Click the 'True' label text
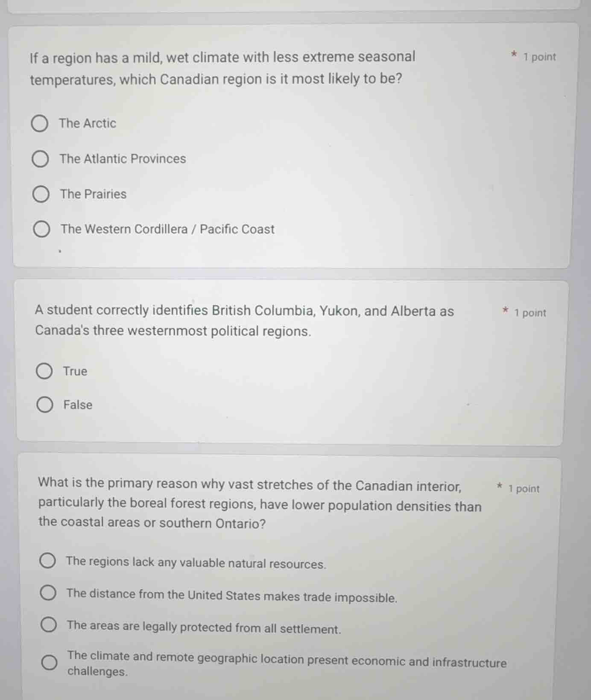 (75, 371)
